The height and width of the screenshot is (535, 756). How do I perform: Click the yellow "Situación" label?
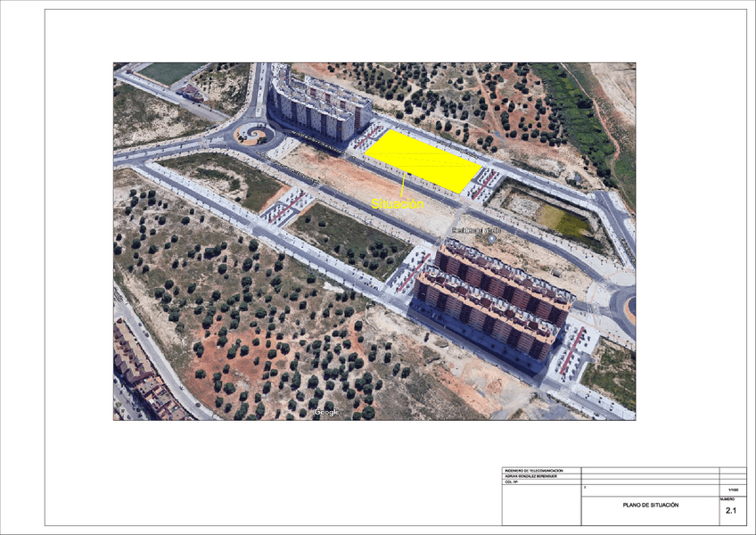(x=398, y=204)
